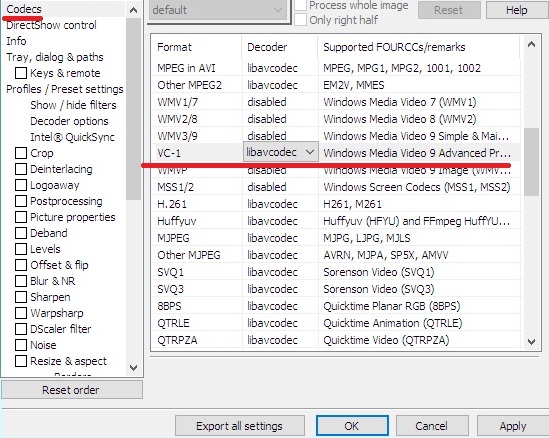Open the Codecs page in sidebar
The height and width of the screenshot is (438, 549).
(24, 9)
